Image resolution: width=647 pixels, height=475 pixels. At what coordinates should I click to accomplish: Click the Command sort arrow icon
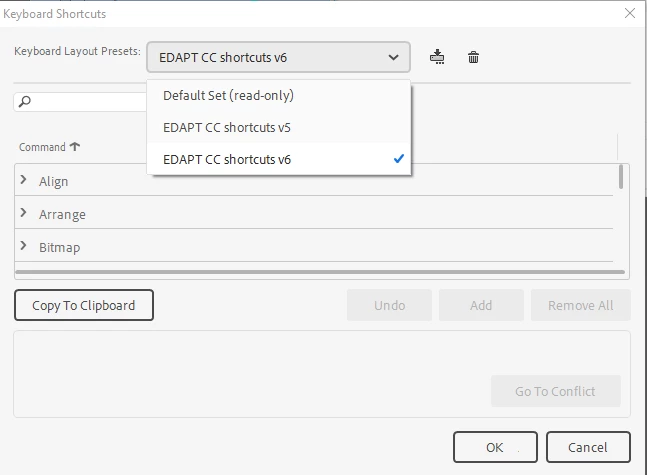coord(75,147)
